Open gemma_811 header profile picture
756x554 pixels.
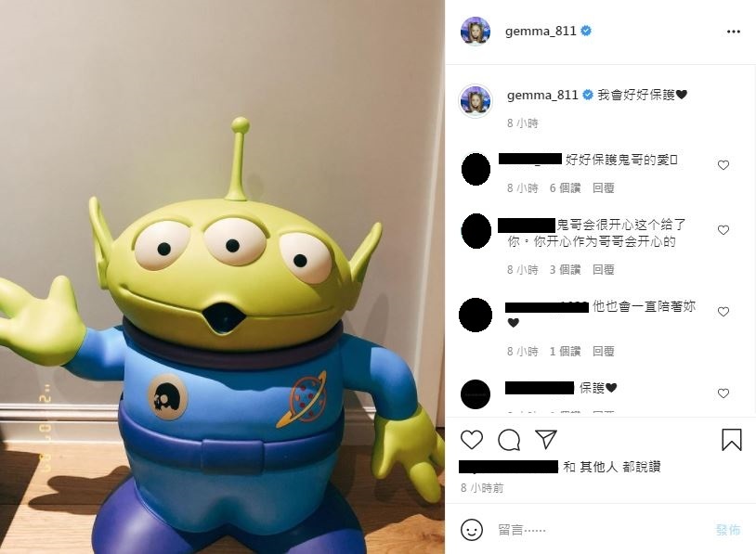tap(476, 32)
